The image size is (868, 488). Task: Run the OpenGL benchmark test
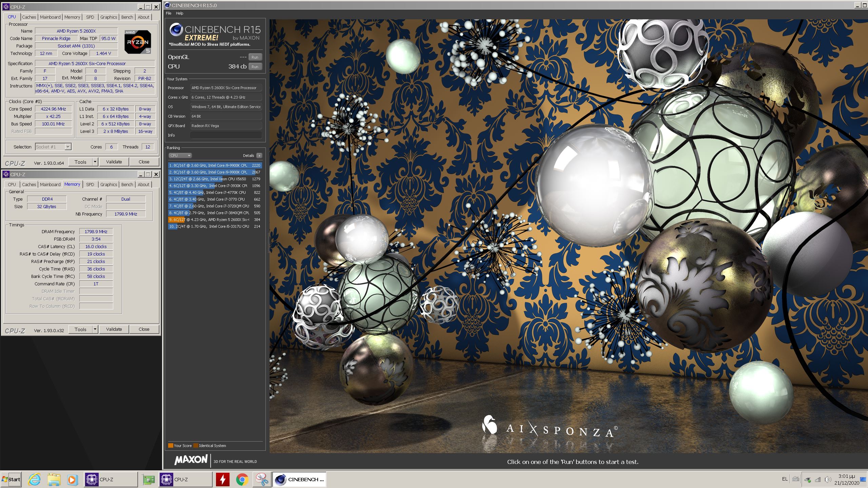[x=255, y=57]
